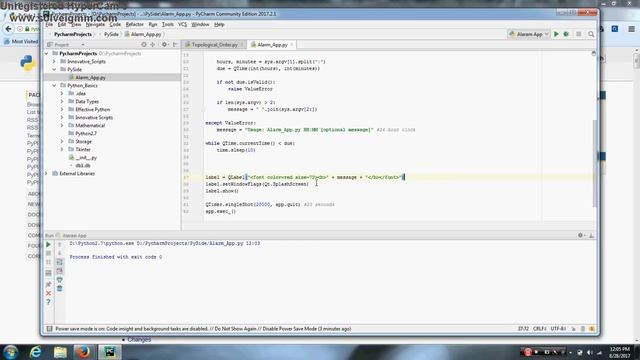The image size is (640, 360).
Task: Open Internet Explorer from taskbar
Action: pyautogui.click(x=36, y=352)
